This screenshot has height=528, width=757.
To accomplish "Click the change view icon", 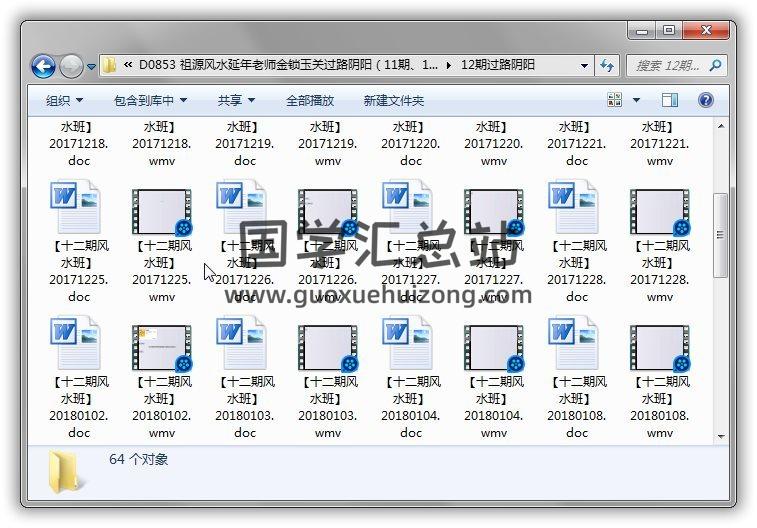I will tap(615, 100).
